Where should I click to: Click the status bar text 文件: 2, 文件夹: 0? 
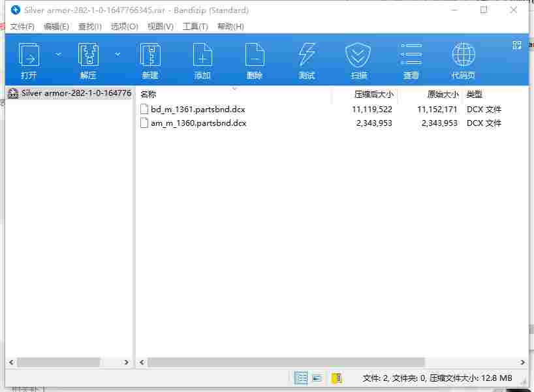(x=394, y=378)
